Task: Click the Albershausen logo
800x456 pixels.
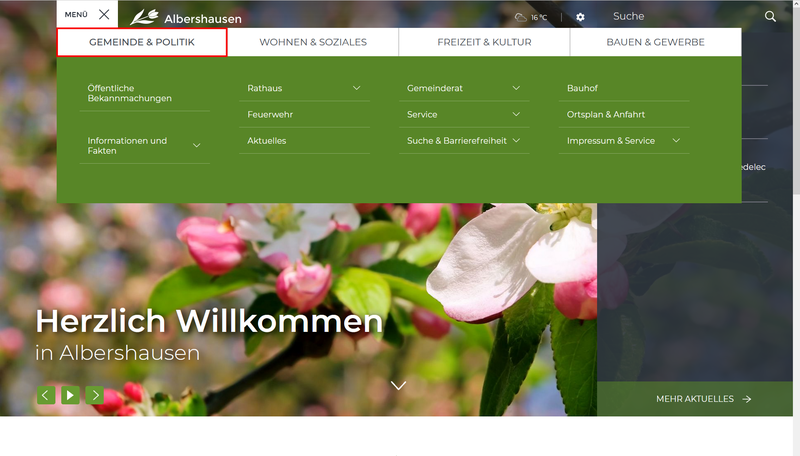Action: (x=186, y=18)
